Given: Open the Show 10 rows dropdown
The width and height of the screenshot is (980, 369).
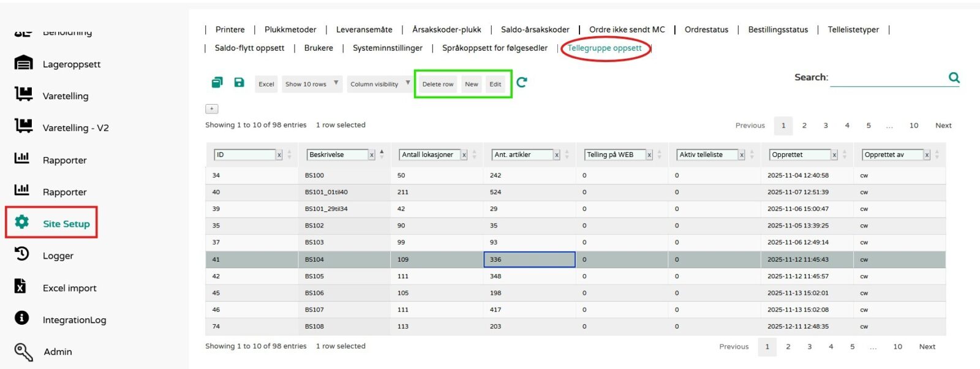Looking at the screenshot, I should (x=311, y=84).
